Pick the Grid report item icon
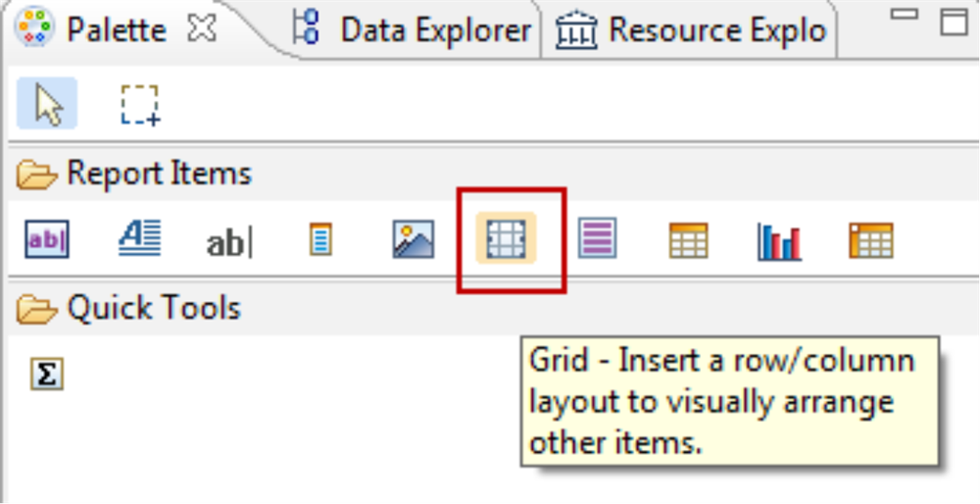This screenshot has width=980, height=504. pos(507,238)
